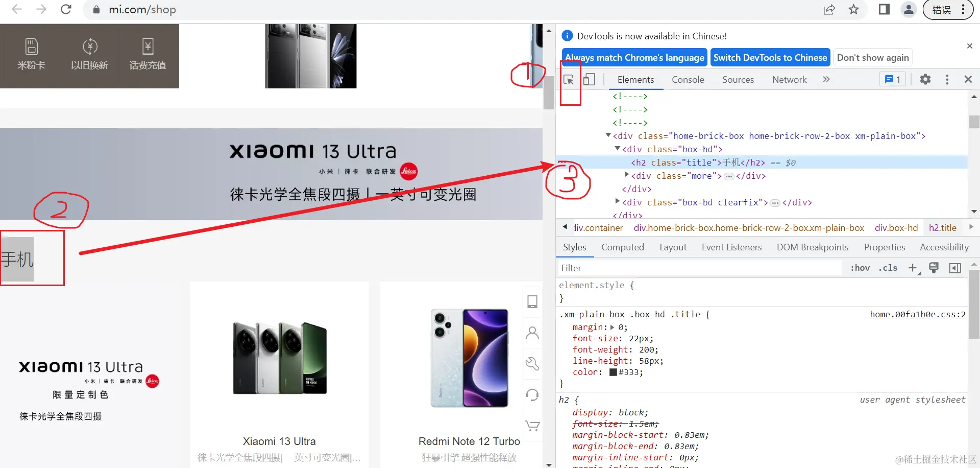Image resolution: width=980 pixels, height=468 pixels.
Task: Open the DOM Breakpoints tab
Action: pyautogui.click(x=813, y=247)
